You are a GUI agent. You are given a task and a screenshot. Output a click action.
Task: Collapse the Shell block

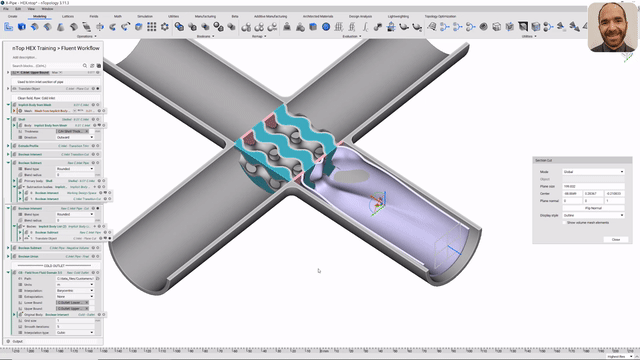point(8,119)
